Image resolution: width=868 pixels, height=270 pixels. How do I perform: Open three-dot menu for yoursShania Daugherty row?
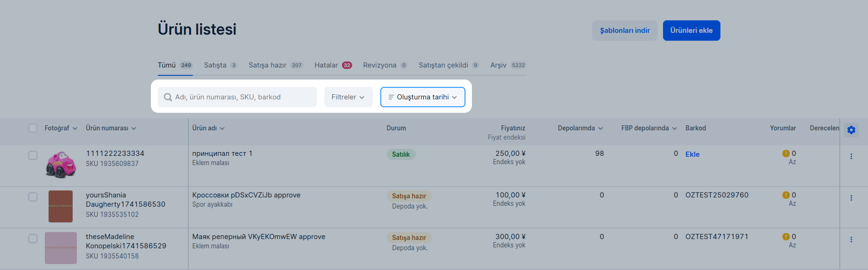(x=851, y=198)
